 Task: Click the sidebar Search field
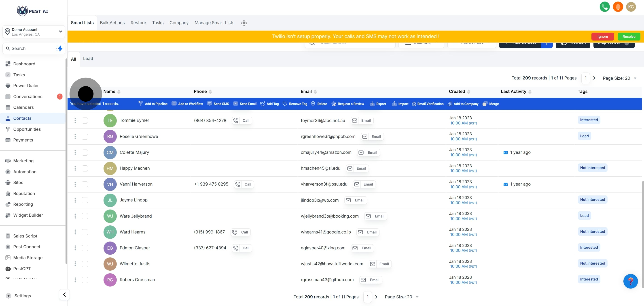coord(30,48)
